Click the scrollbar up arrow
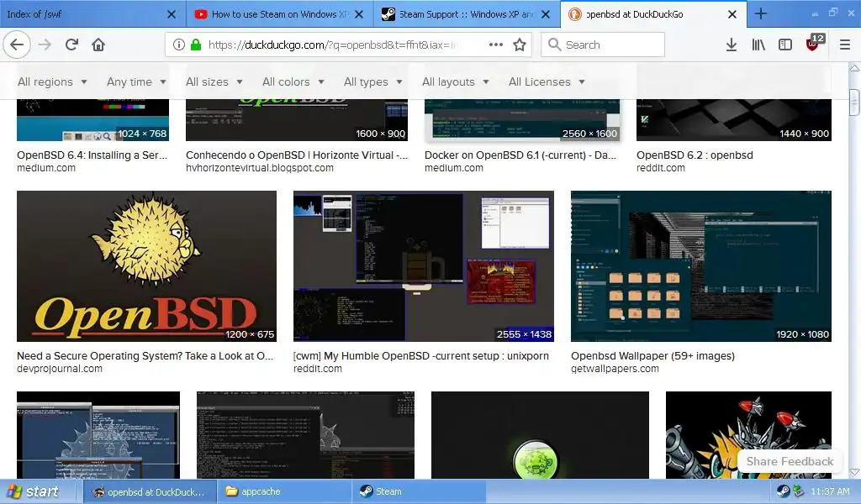This screenshot has width=861, height=504. click(x=854, y=69)
